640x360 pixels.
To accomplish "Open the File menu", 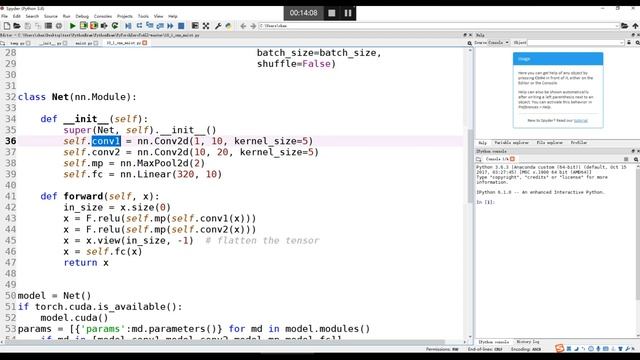I will [x=4, y=16].
